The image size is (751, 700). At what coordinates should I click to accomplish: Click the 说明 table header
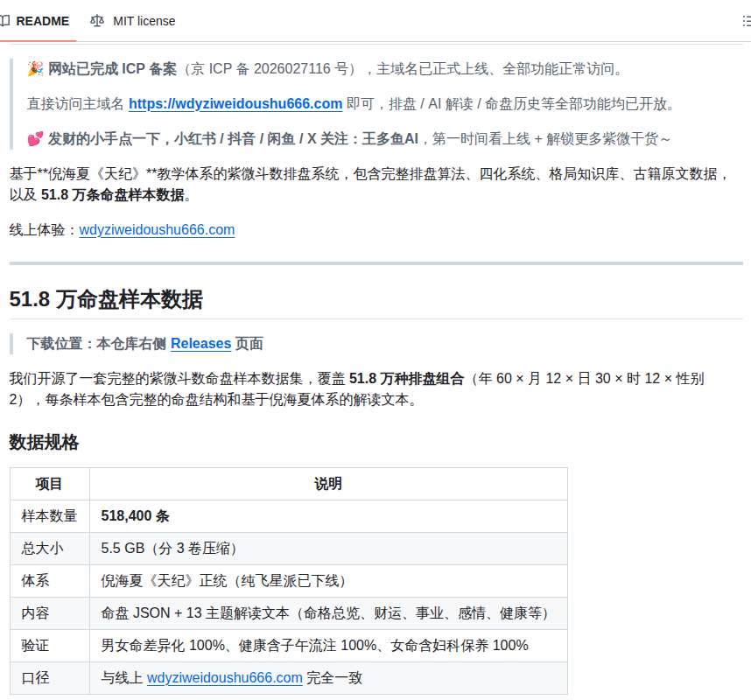328,484
